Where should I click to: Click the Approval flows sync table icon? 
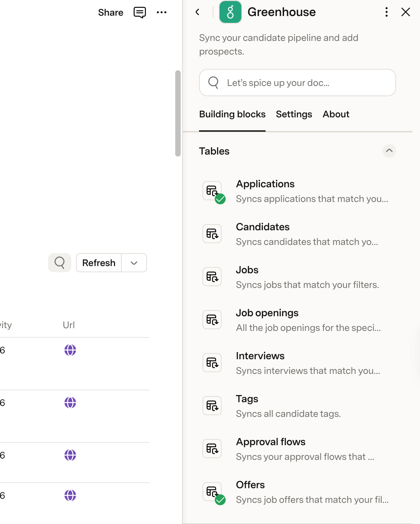212,449
